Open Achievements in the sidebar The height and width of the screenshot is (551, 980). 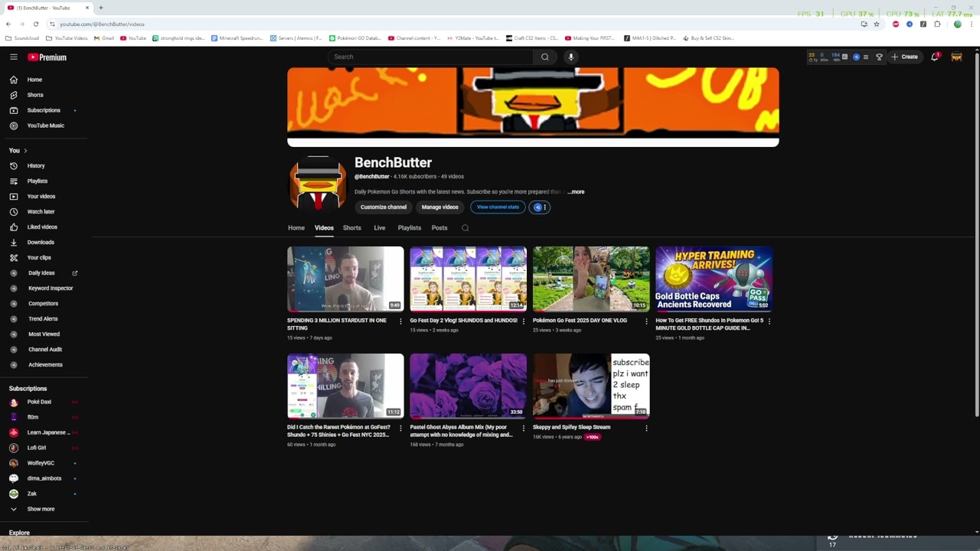tap(44, 364)
